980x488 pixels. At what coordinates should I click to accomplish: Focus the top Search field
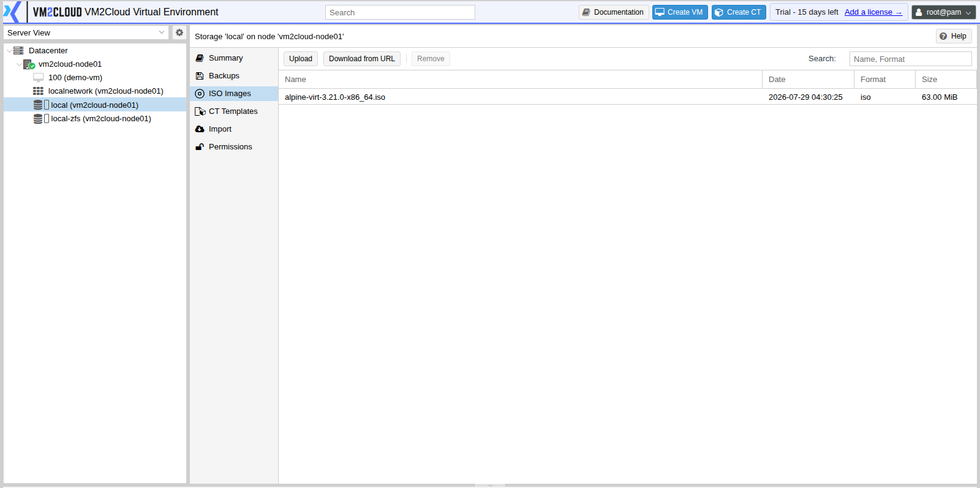click(x=400, y=12)
